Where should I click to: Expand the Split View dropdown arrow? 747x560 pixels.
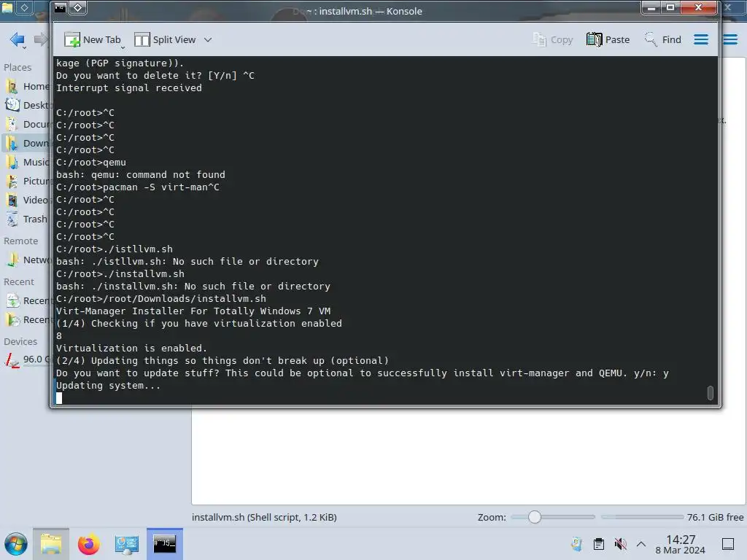(x=208, y=39)
